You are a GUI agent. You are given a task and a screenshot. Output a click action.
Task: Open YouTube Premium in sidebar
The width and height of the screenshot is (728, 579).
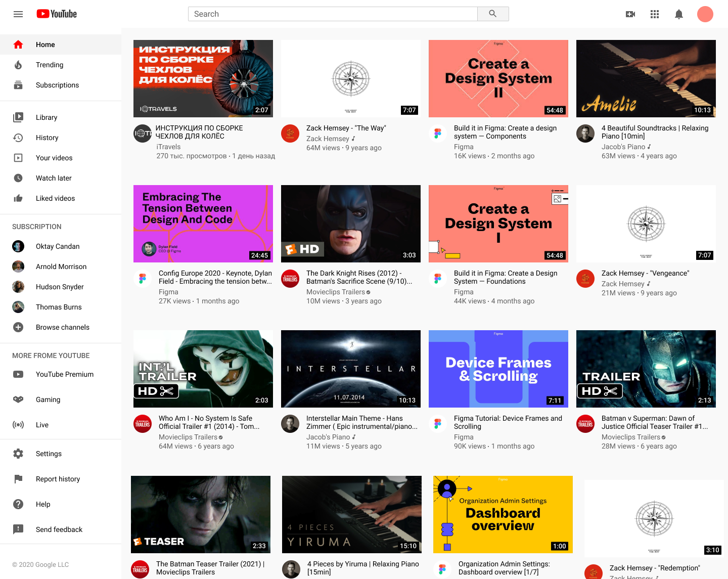coord(61,374)
